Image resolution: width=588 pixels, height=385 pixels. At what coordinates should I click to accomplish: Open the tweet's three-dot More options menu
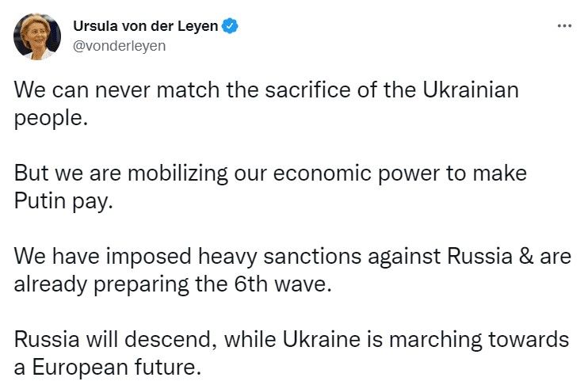[564, 26]
